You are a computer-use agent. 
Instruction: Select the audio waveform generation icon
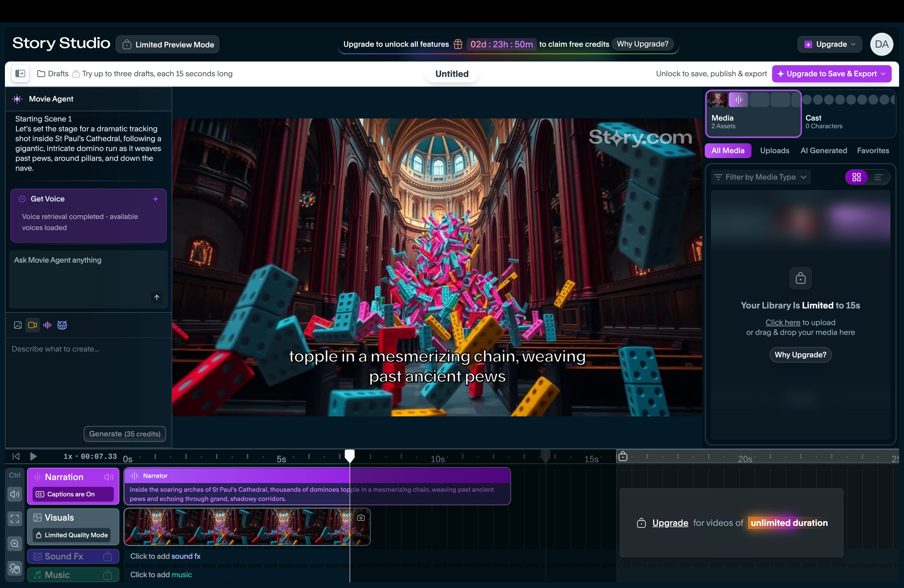[47, 325]
